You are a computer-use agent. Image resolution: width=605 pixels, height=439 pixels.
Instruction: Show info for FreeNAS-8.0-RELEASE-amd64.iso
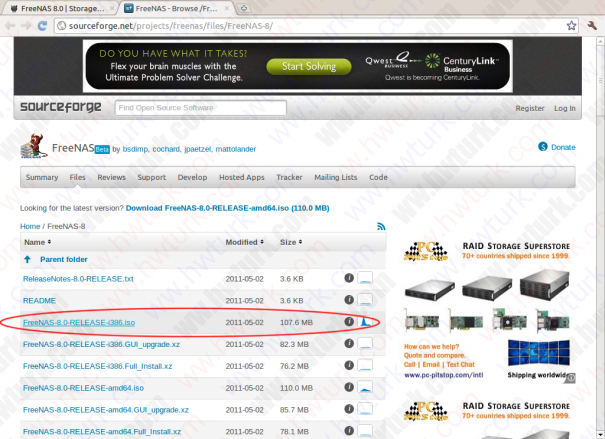[x=349, y=387]
